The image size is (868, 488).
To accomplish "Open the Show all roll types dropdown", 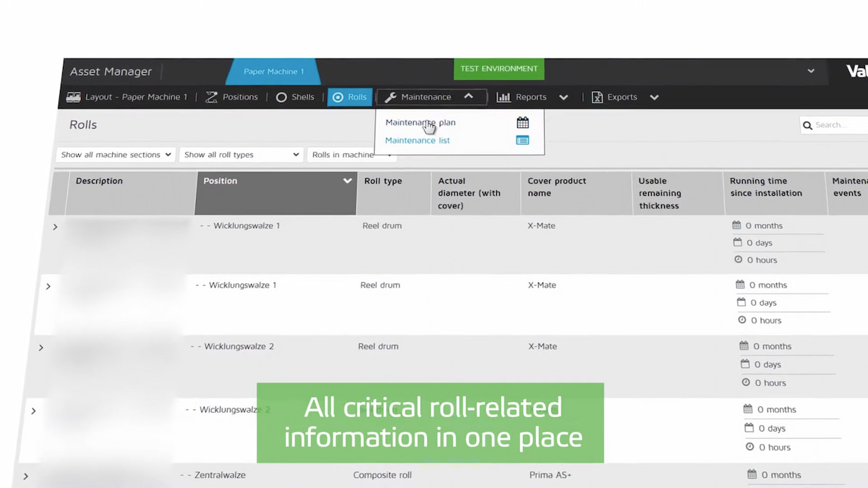I will 241,155.
